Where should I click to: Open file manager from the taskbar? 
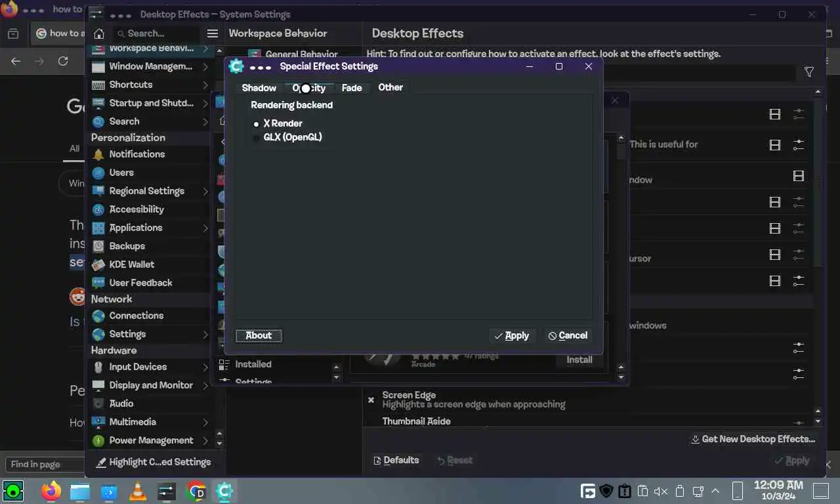tap(80, 491)
